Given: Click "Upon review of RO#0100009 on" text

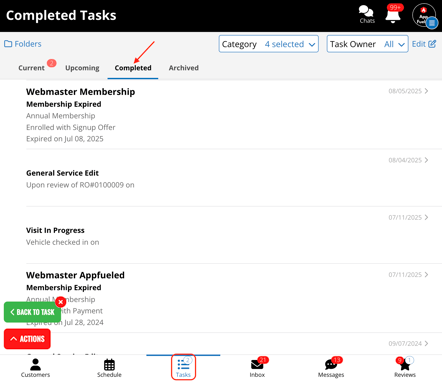Looking at the screenshot, I should [80, 185].
